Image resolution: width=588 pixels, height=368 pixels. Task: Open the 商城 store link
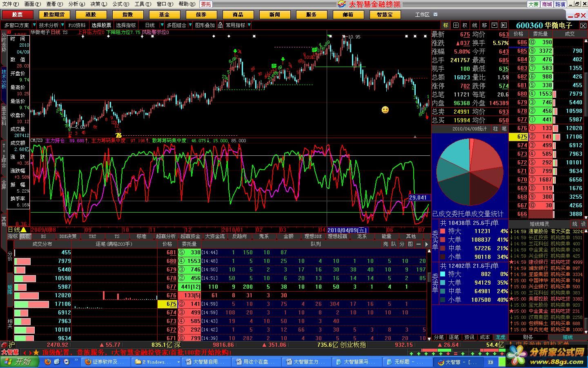point(547,4)
